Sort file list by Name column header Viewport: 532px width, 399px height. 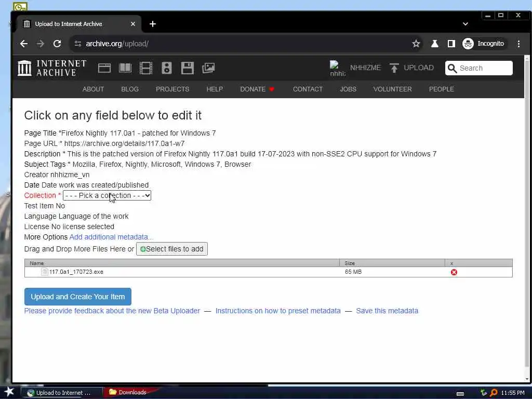click(x=182, y=263)
